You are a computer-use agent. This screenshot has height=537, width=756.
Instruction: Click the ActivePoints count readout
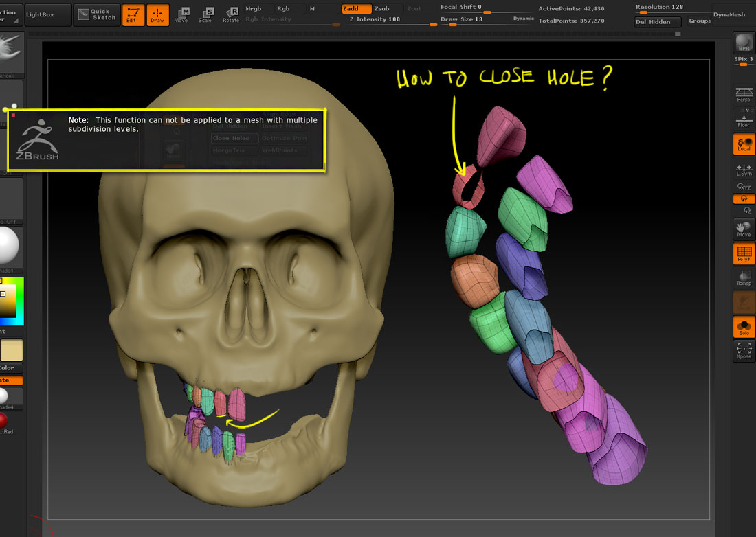pos(571,9)
